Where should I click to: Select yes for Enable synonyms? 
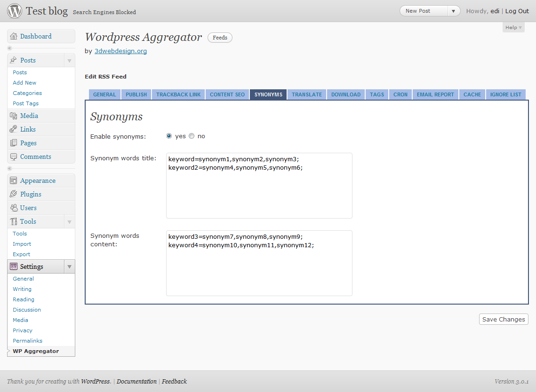tap(169, 136)
